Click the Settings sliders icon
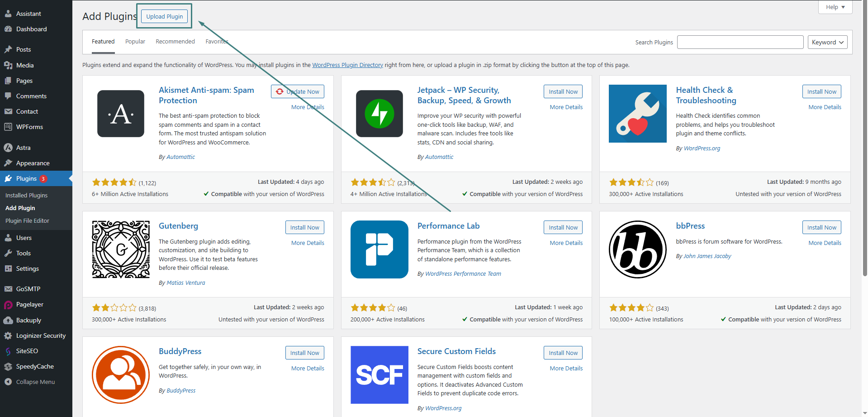 pos(8,268)
